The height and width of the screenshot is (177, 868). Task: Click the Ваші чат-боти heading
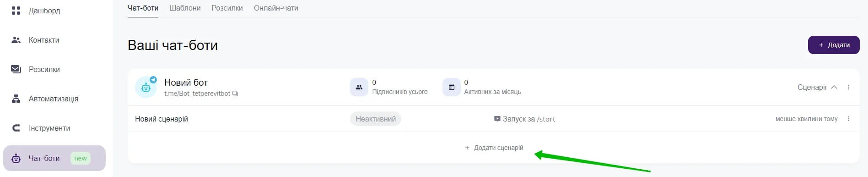click(173, 45)
